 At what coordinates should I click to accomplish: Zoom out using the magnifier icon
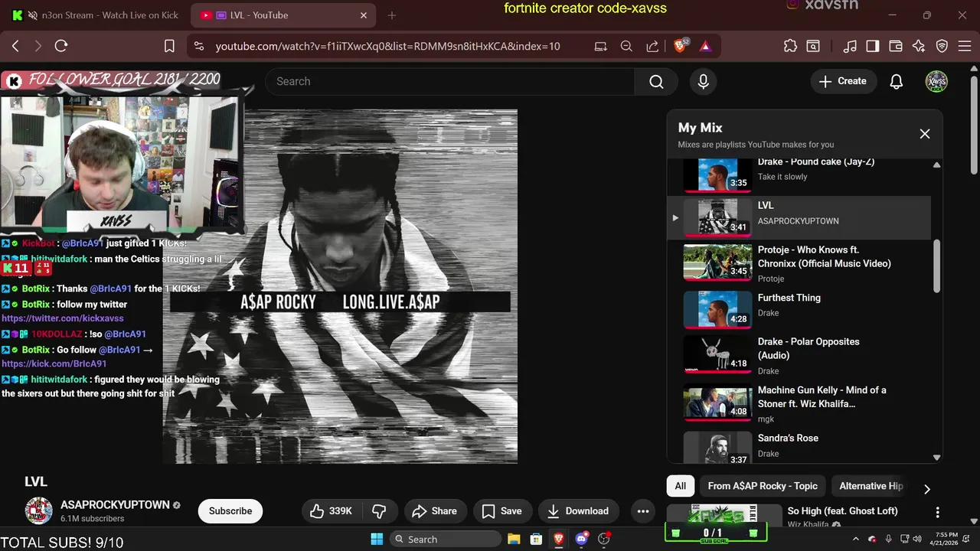click(x=626, y=46)
